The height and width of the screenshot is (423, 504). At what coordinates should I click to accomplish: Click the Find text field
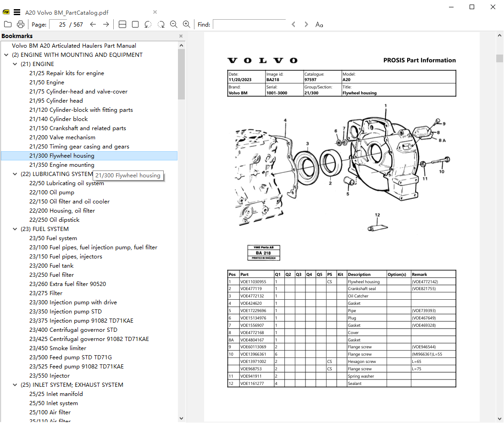[249, 24]
